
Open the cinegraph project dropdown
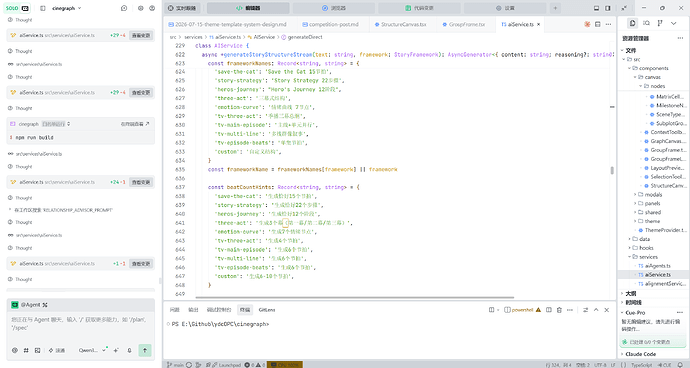click(66, 8)
